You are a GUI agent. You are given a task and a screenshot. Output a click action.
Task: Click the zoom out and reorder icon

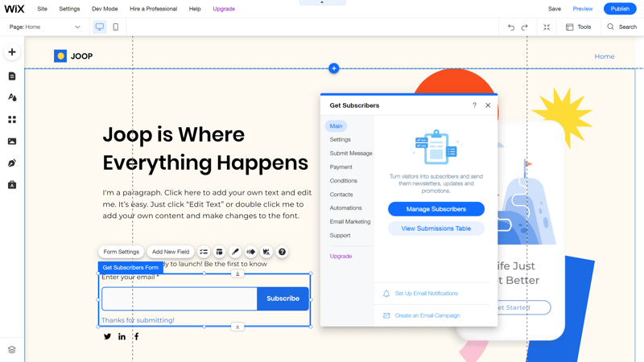click(x=547, y=27)
